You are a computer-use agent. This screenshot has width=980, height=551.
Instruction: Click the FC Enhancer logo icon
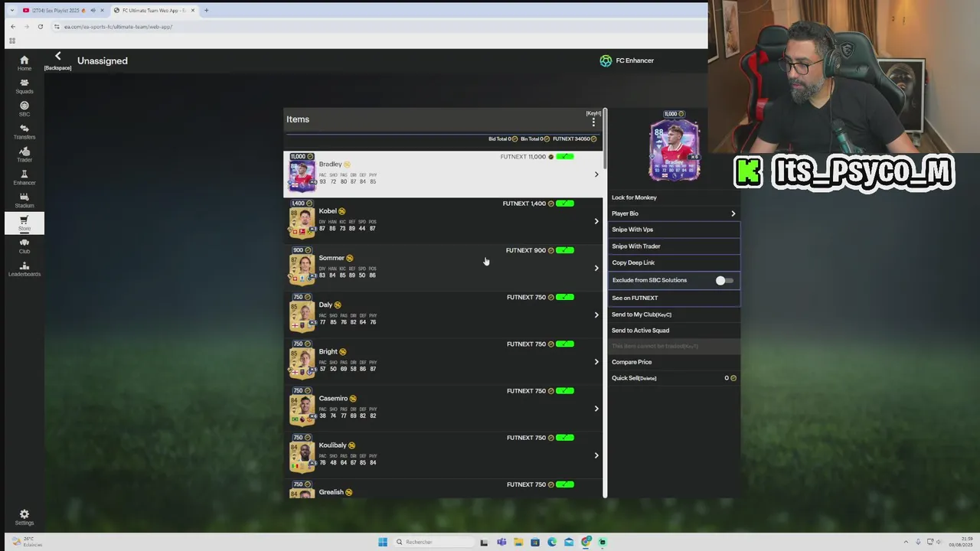(606, 60)
